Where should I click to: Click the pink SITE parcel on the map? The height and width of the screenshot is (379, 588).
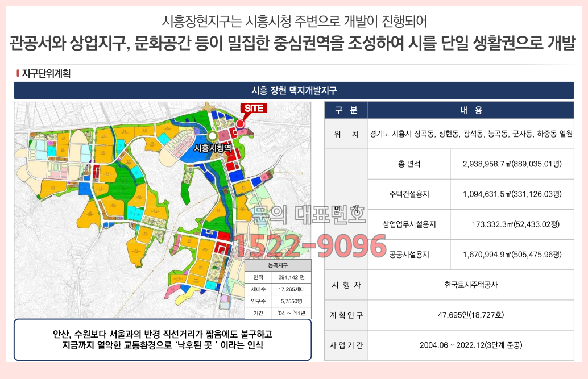tap(243, 132)
